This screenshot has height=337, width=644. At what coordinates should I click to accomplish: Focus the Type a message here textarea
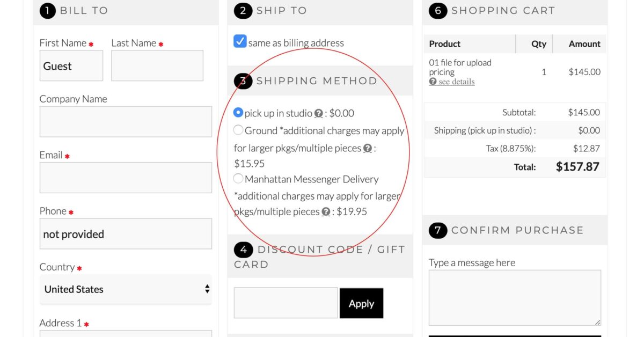[515, 297]
